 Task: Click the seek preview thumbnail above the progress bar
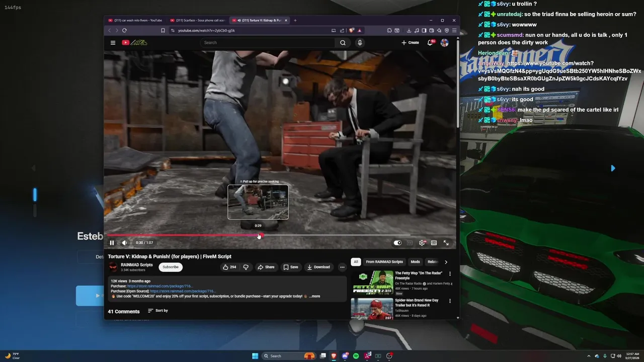point(258,202)
